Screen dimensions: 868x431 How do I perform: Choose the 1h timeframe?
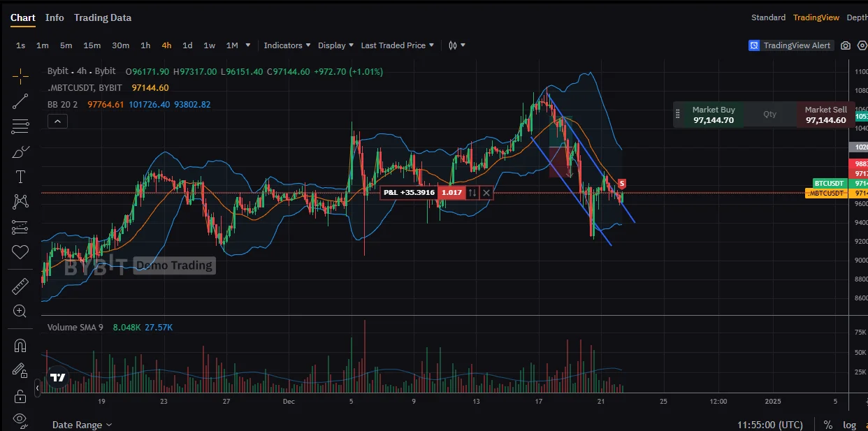145,45
